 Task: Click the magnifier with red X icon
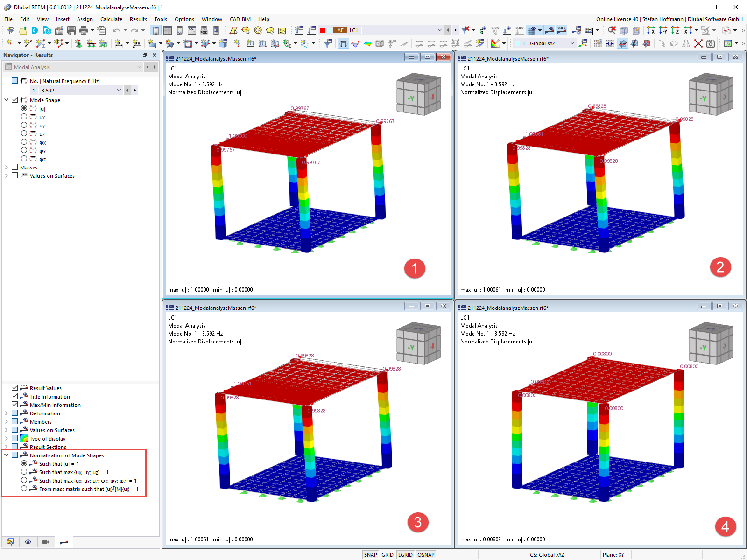tap(611, 30)
